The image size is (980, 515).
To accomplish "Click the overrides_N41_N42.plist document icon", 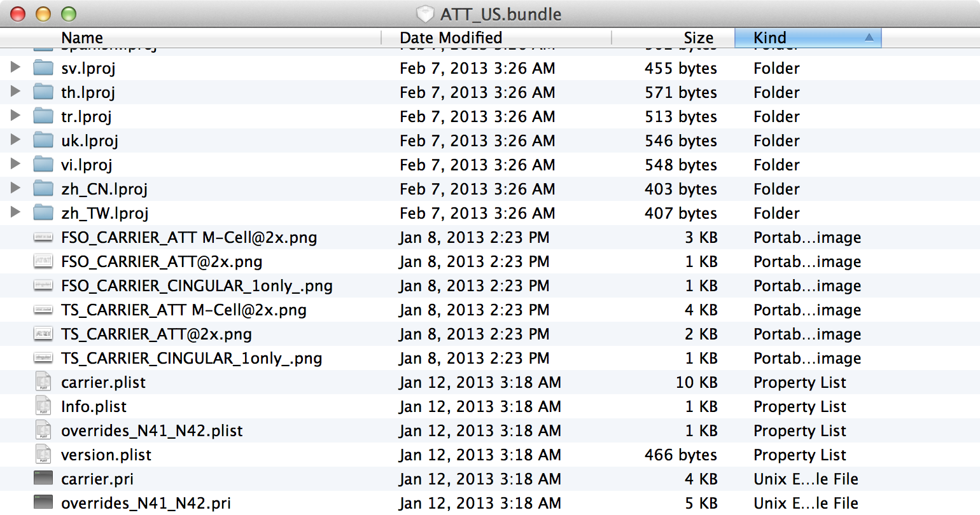I will (43, 430).
